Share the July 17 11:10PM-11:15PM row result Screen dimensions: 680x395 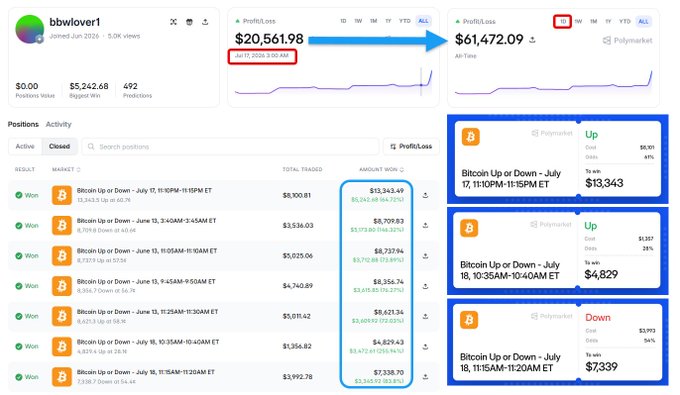[425, 195]
